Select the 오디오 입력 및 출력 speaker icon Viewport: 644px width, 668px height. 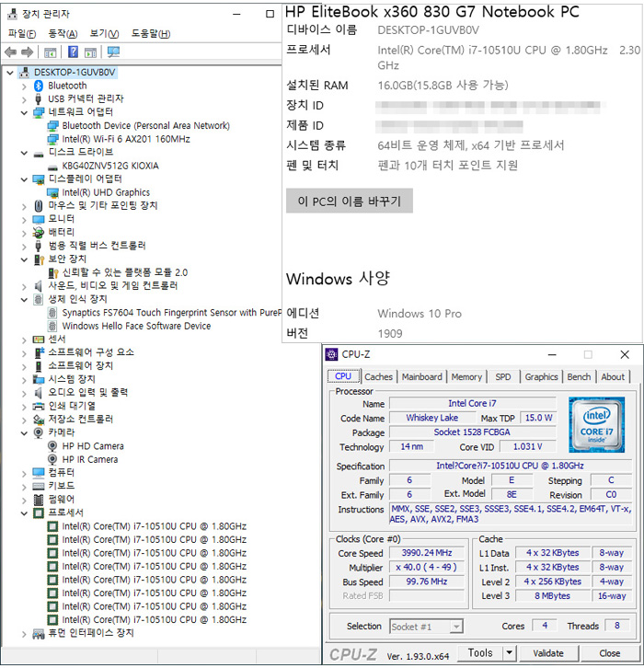coord(39,392)
